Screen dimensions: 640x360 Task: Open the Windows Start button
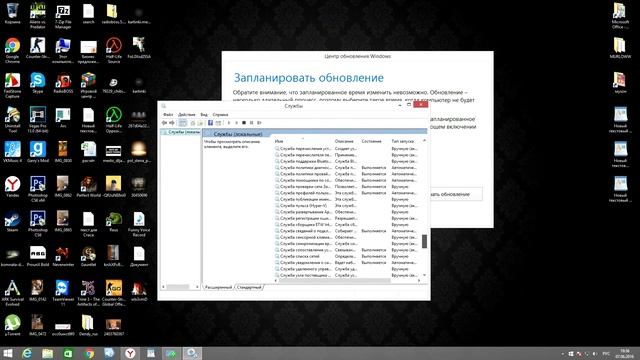(x=7, y=353)
